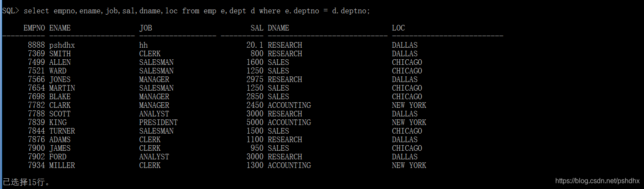Click ACCOUNTING in CLARK's row
The image size is (644, 189).
pos(289,105)
